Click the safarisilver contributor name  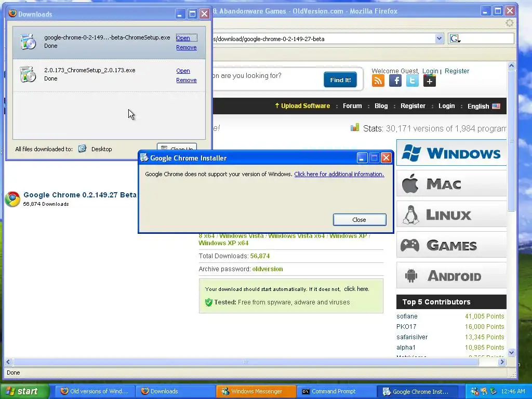point(412,337)
